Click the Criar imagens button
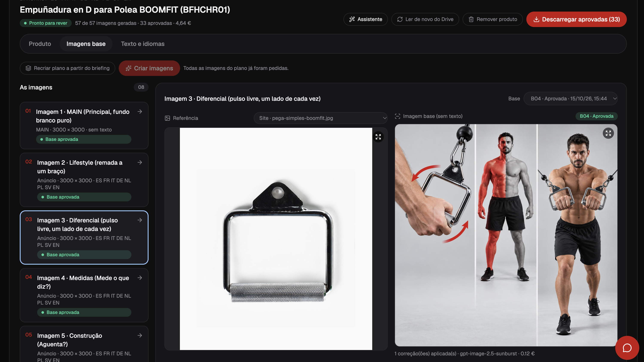The image size is (644, 362). [149, 68]
